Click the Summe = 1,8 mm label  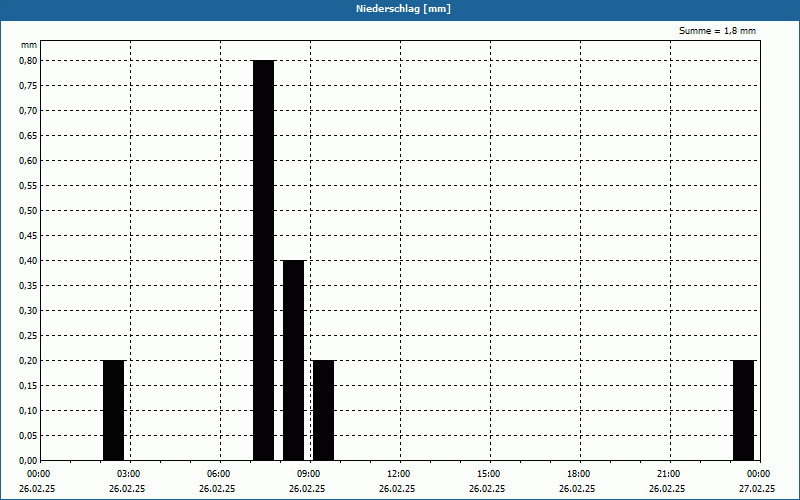tap(717, 31)
